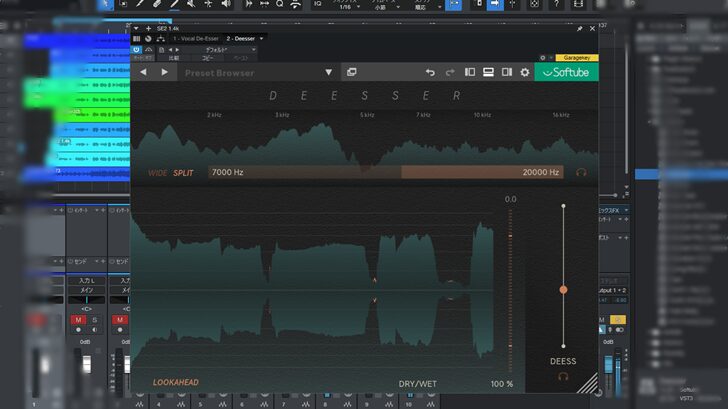Toggle the headphone icon under DEESS
Viewport: 728px width, 409px height.
[563, 377]
